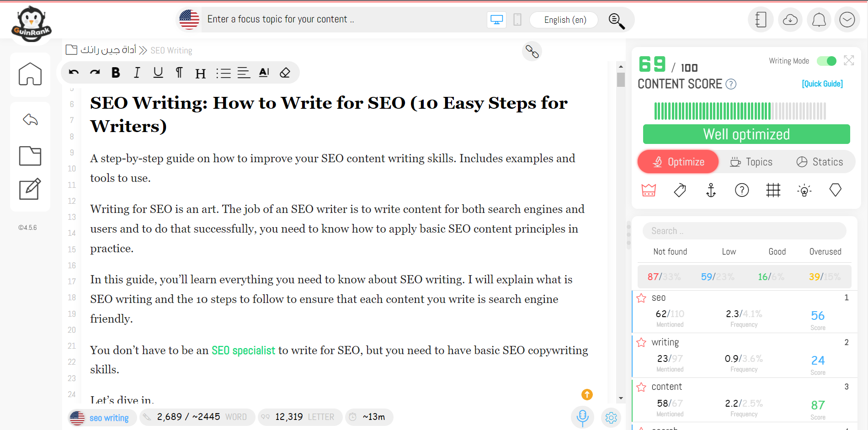Toggle underline formatting
868x430 pixels.
[158, 72]
